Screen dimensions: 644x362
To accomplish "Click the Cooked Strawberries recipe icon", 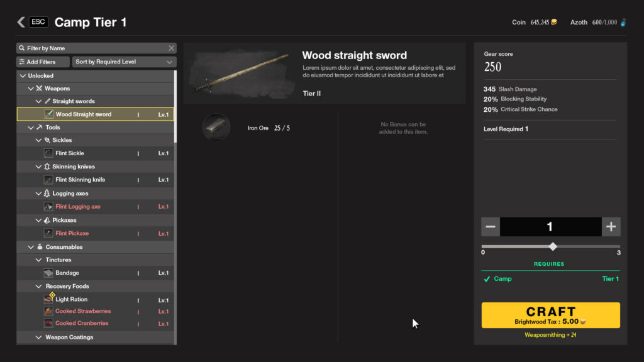I will tap(48, 312).
